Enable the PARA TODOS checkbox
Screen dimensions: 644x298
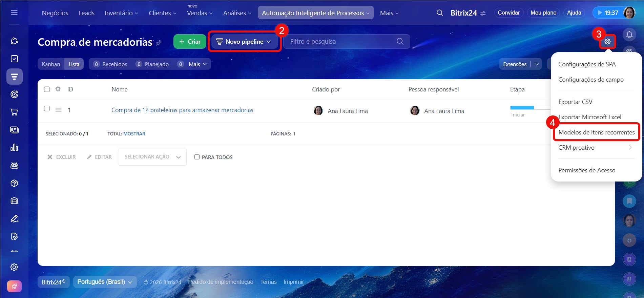click(197, 157)
